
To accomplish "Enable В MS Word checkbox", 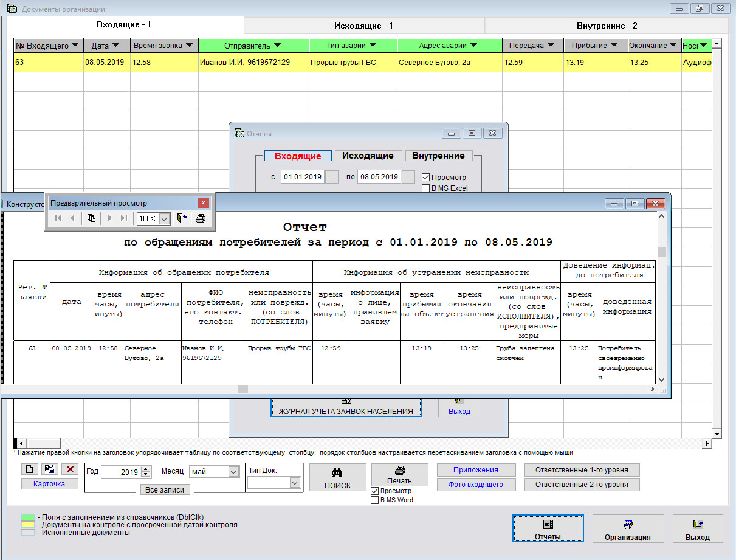I will [x=374, y=500].
